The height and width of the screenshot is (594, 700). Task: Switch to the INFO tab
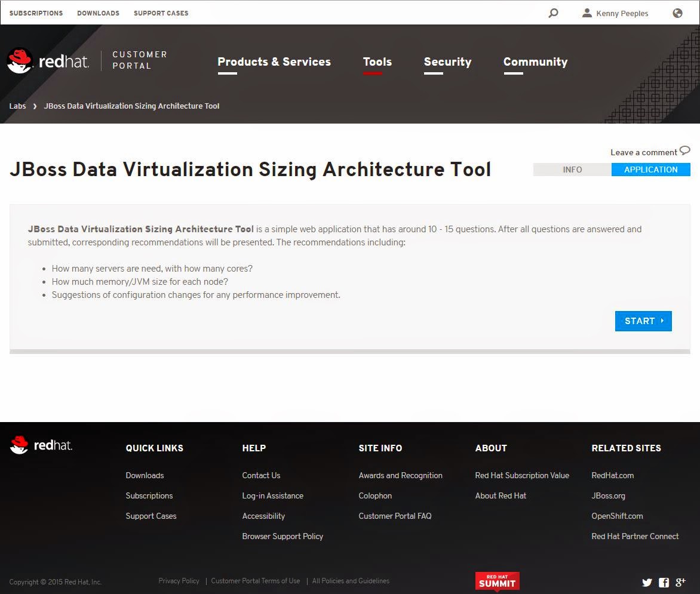(x=572, y=170)
